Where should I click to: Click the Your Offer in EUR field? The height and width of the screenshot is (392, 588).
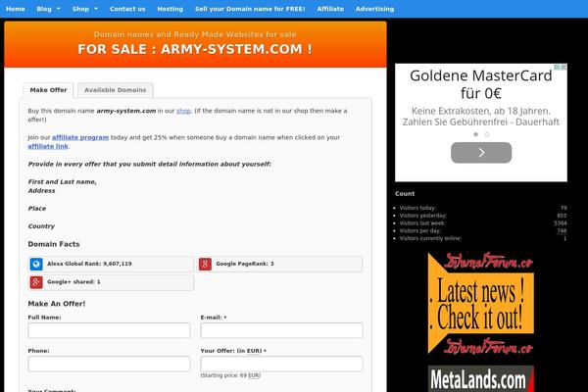coord(281,364)
